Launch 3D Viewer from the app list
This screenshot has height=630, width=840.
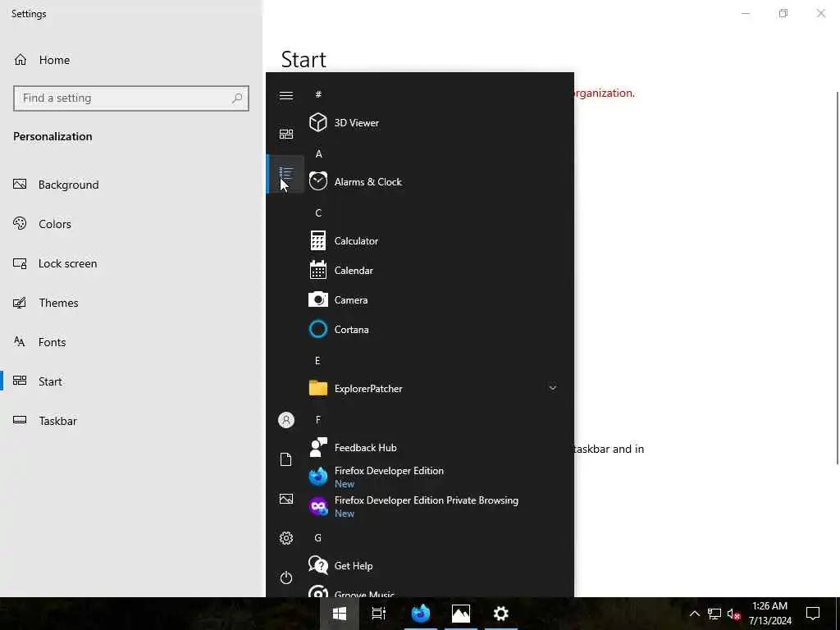435,123
